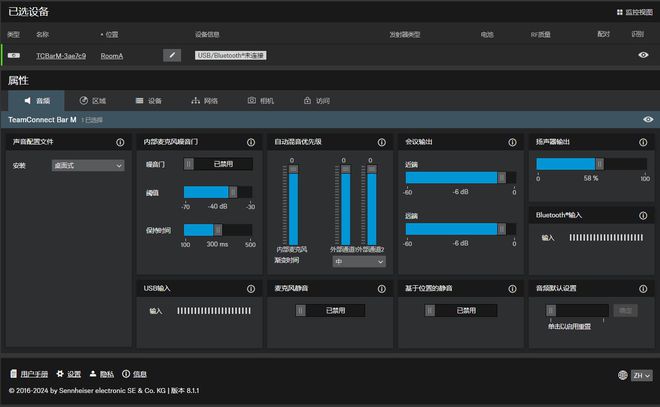Open the 安装 dropdown showing 桌面式
Screen dimensions: 660x407
88,165
